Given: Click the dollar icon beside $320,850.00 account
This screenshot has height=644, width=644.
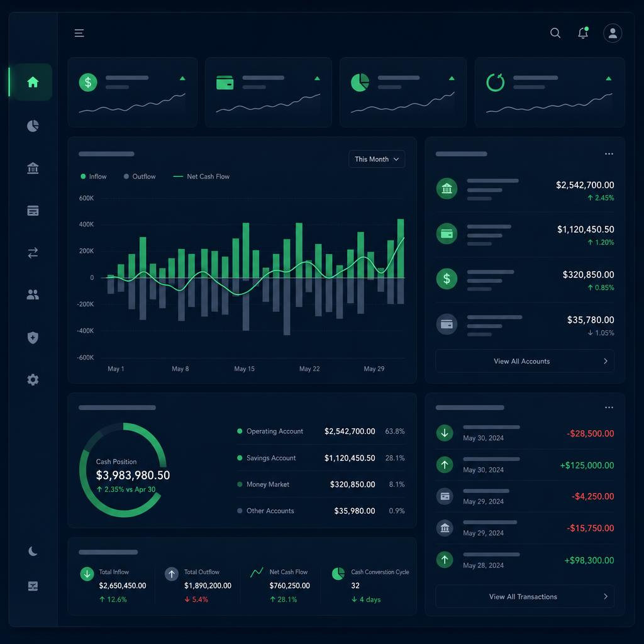Looking at the screenshot, I should coord(447,279).
